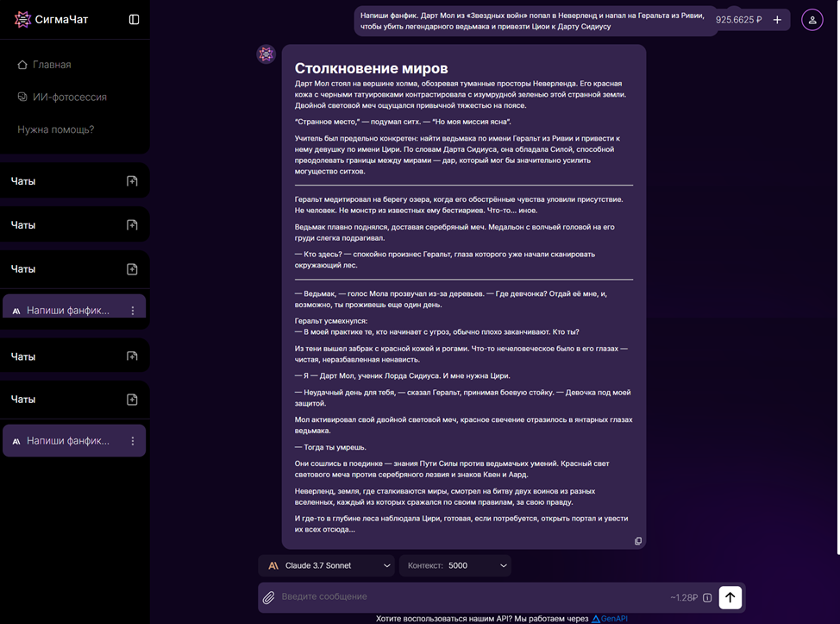The width and height of the screenshot is (840, 624).
Task: Open the user profile avatar icon
Action: (x=812, y=20)
